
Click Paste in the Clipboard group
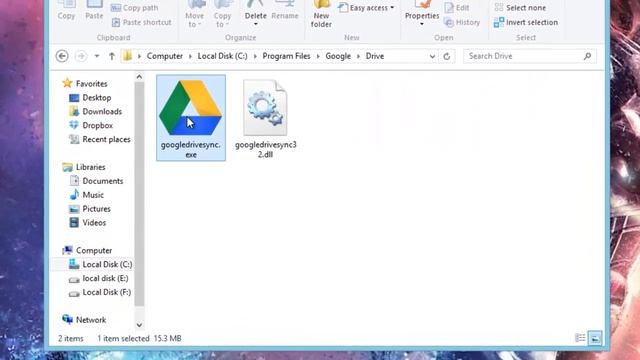coord(94,10)
